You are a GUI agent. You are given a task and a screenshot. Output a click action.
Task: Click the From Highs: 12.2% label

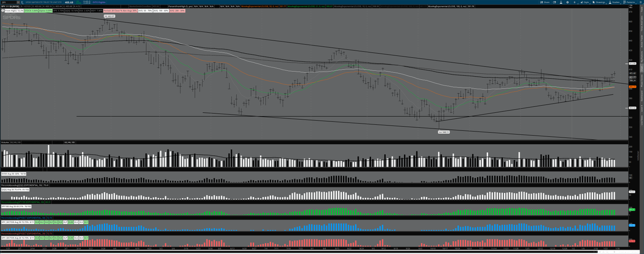coord(14,11)
